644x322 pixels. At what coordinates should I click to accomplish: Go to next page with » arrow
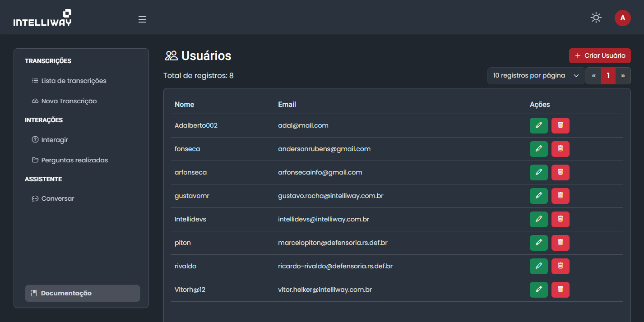[623, 76]
